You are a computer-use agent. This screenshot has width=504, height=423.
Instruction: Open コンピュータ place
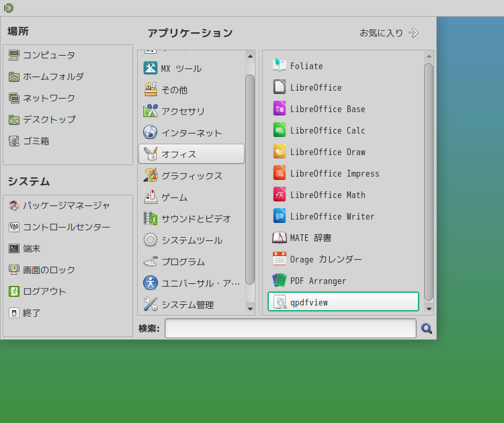click(42, 55)
